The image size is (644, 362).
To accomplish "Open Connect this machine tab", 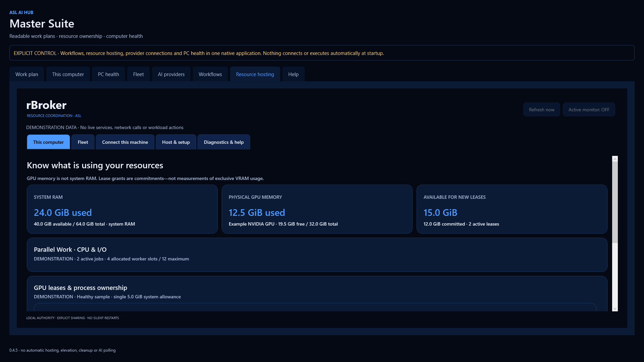I will pyautogui.click(x=125, y=142).
